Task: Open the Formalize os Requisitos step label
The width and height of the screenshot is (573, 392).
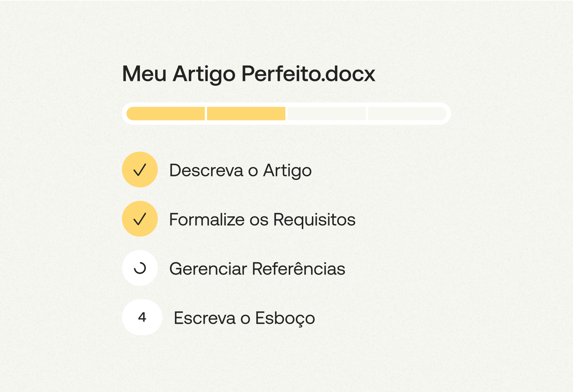Action: pyautogui.click(x=262, y=220)
